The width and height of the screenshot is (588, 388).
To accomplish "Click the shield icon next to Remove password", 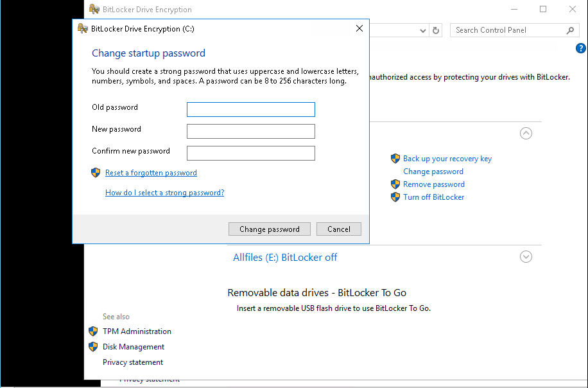I will 395,184.
